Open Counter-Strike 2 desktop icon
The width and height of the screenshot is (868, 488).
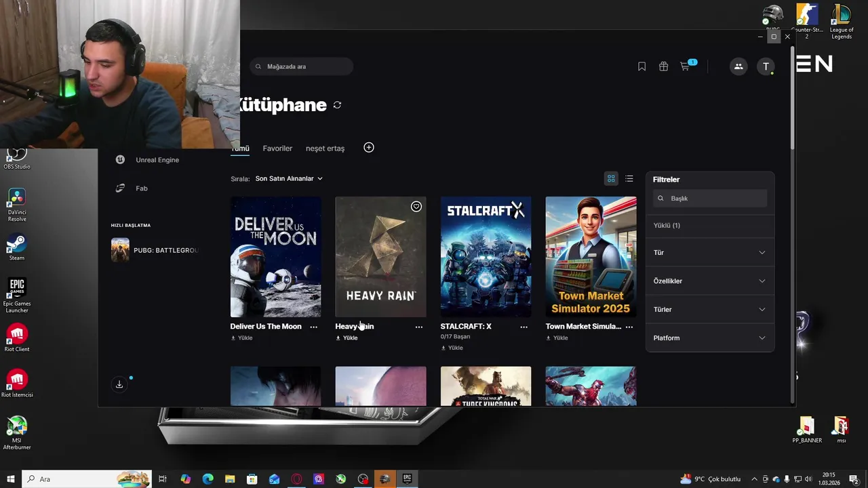(807, 22)
